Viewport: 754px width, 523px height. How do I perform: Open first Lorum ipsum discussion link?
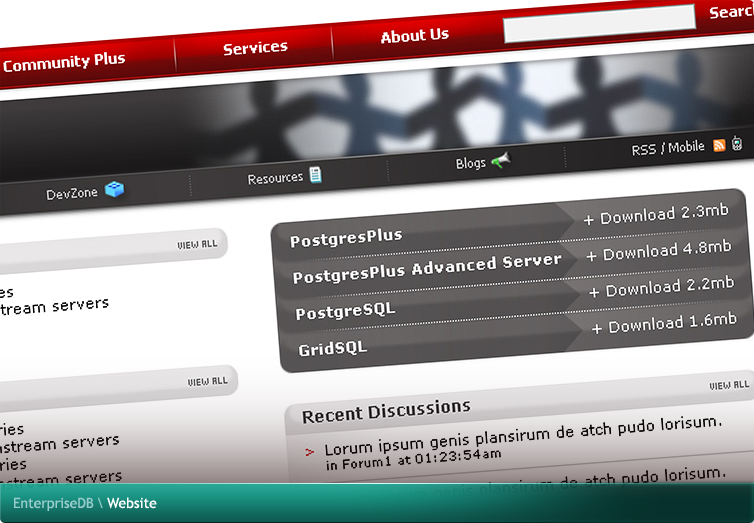point(523,436)
